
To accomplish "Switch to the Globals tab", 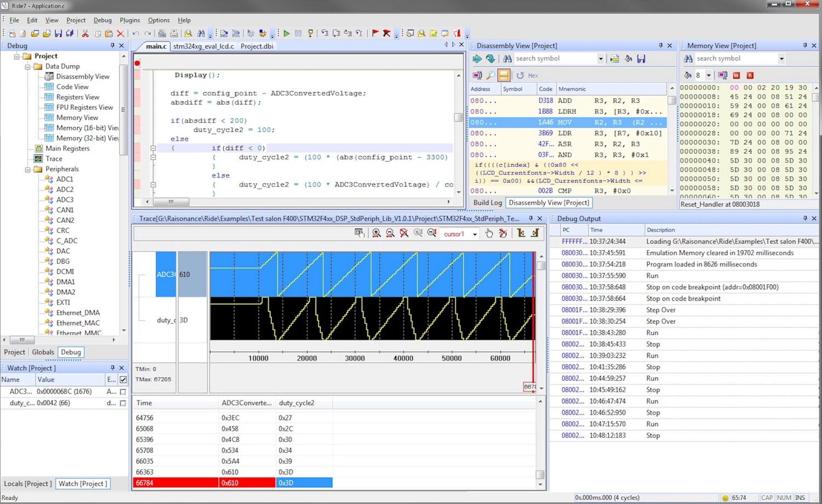I will point(43,352).
